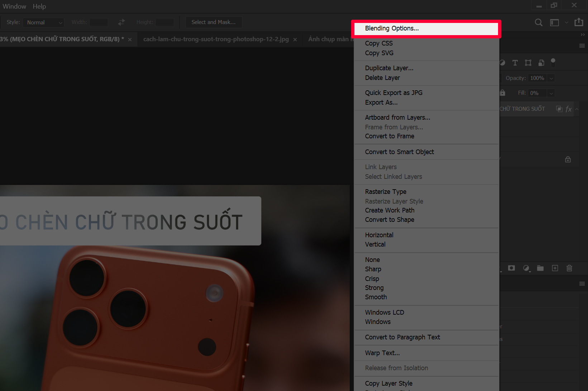The image size is (588, 391).
Task: Open the Opacity slider
Action: click(551, 78)
